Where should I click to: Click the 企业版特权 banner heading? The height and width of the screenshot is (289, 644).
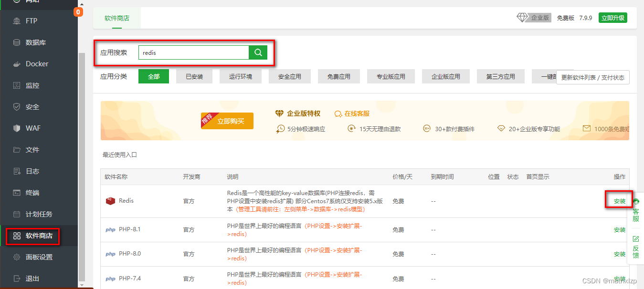304,114
